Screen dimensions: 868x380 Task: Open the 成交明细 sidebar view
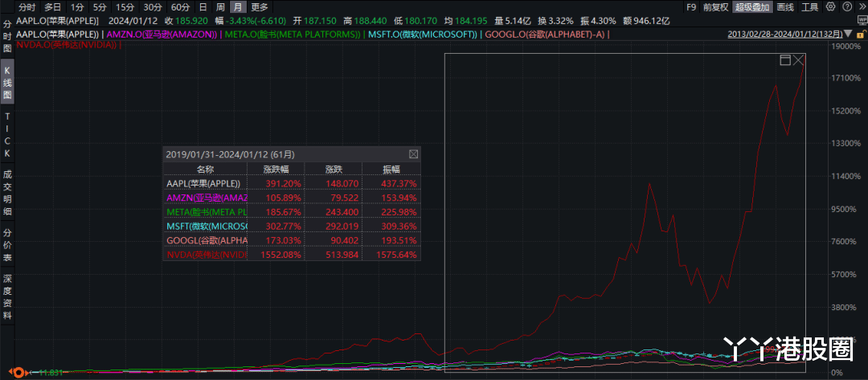pos(7,193)
